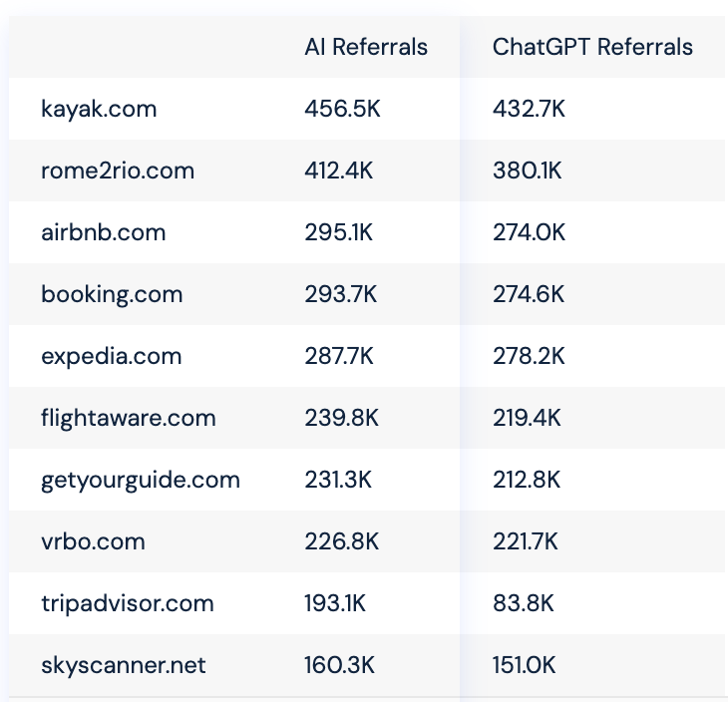Click the 432.7K ChatGPT referrals cell
The height and width of the screenshot is (702, 728).
[529, 109]
